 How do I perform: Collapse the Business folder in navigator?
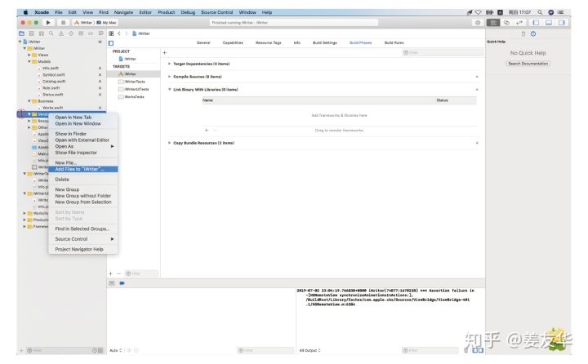coord(29,101)
